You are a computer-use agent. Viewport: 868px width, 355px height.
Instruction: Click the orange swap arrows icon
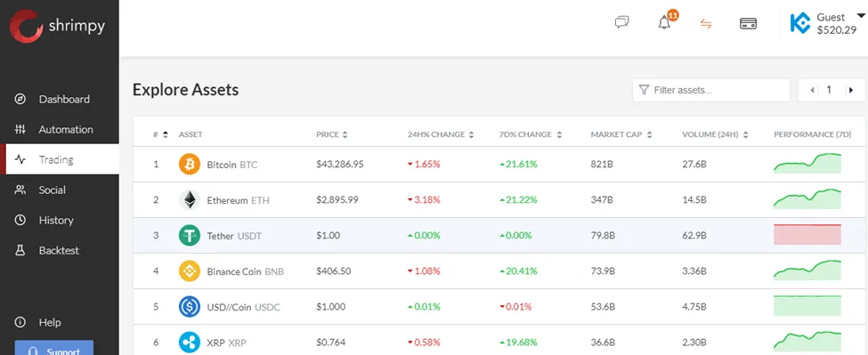tap(705, 24)
